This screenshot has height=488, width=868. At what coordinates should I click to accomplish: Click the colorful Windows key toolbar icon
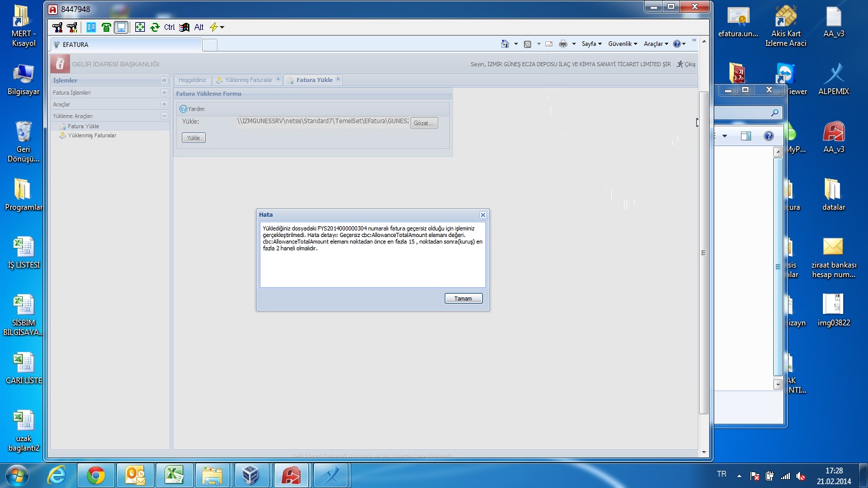[184, 27]
